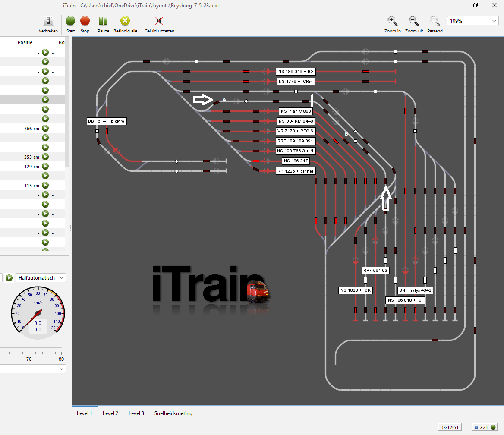The width and height of the screenshot is (504, 435).
Task: Click the Passend fit icon
Action: pyautogui.click(x=435, y=21)
